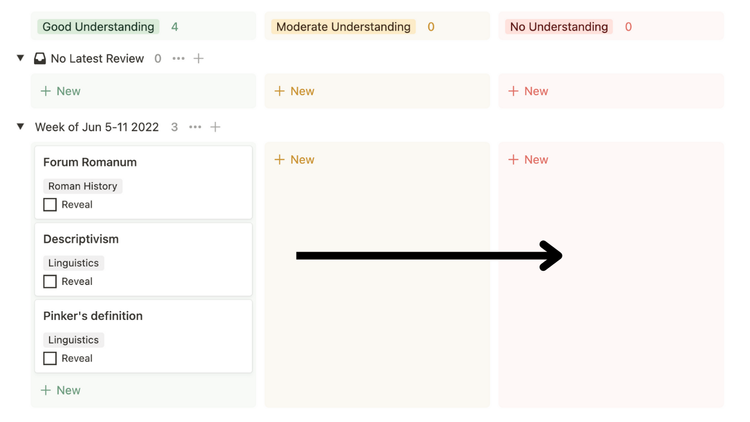Image resolution: width=750 pixels, height=422 pixels.
Task: Add new Moderate Understanding card in No Latest Review
Action: pyautogui.click(x=294, y=91)
